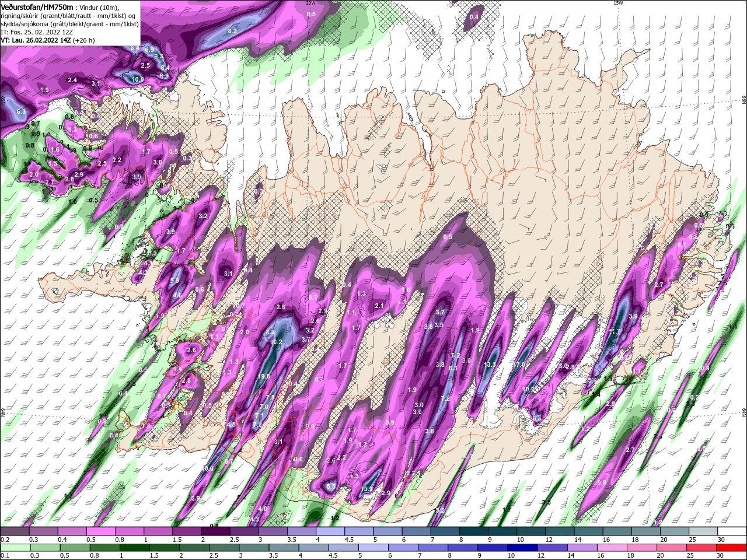This screenshot has height=560, width=747.
Task: Select bright red swatch labeled 30 in lower legend
Action: pos(732,548)
